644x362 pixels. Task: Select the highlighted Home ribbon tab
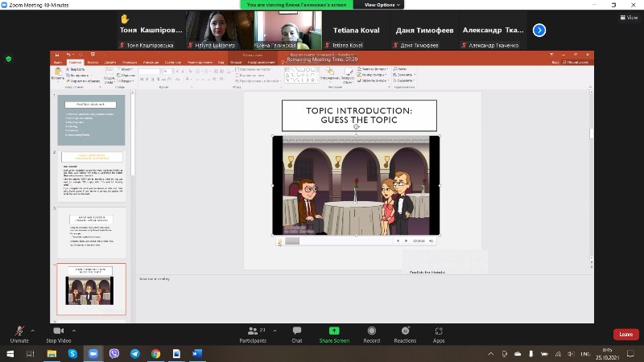75,62
